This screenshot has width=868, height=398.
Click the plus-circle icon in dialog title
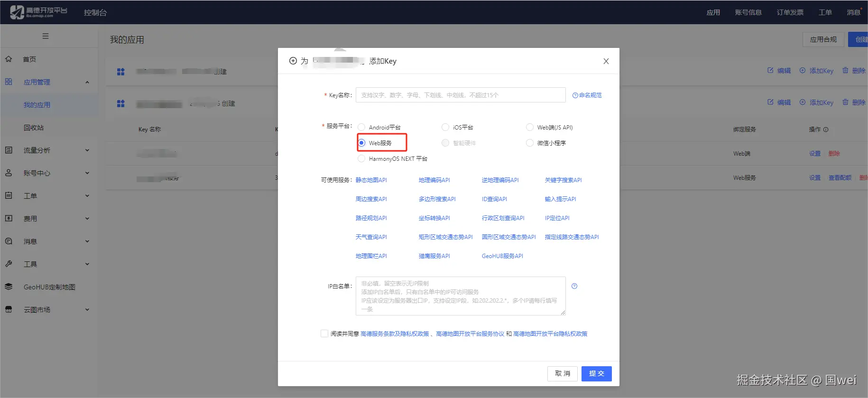[293, 61]
